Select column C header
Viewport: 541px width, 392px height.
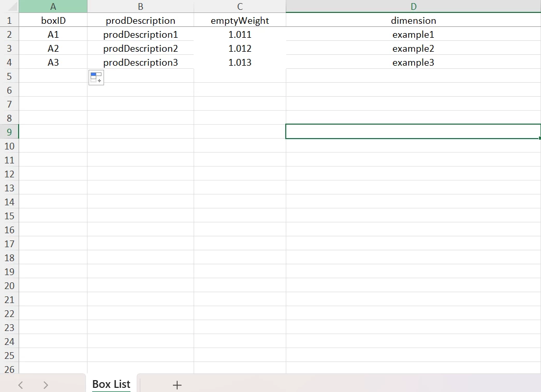click(x=240, y=6)
